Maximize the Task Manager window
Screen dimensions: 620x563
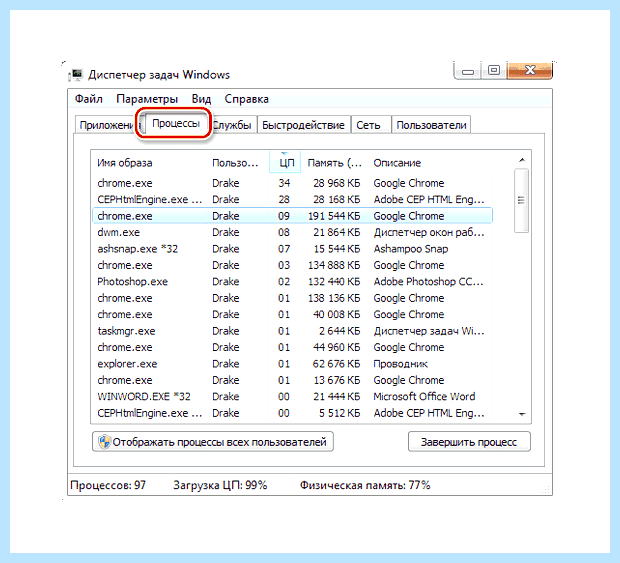(494, 70)
